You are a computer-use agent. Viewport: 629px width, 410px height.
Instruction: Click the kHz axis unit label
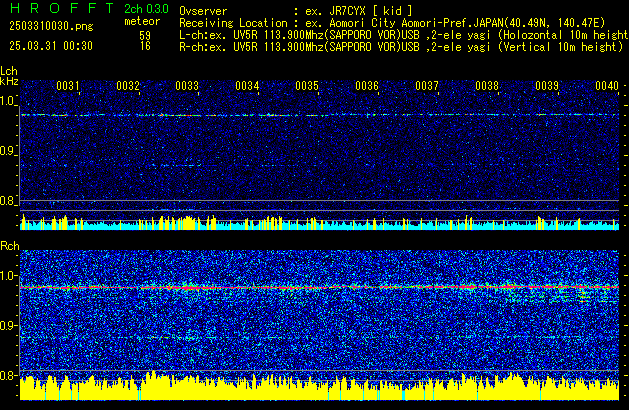pos(9,81)
